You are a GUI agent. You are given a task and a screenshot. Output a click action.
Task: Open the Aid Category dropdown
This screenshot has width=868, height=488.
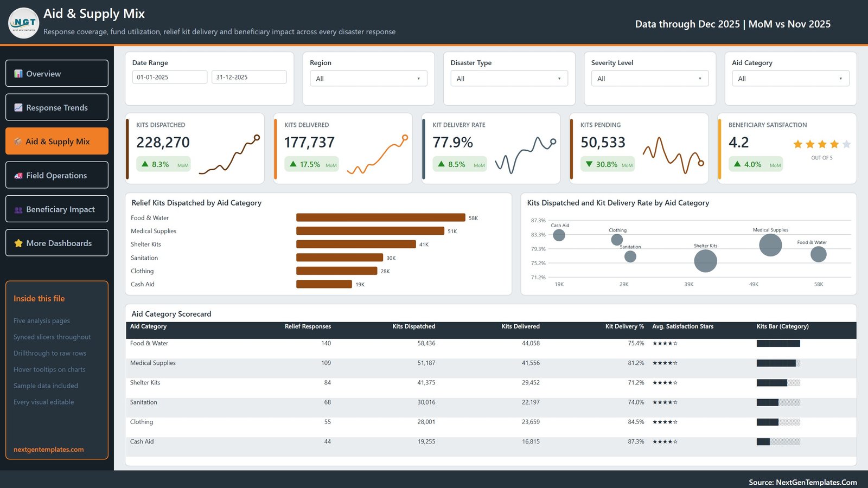[790, 79]
